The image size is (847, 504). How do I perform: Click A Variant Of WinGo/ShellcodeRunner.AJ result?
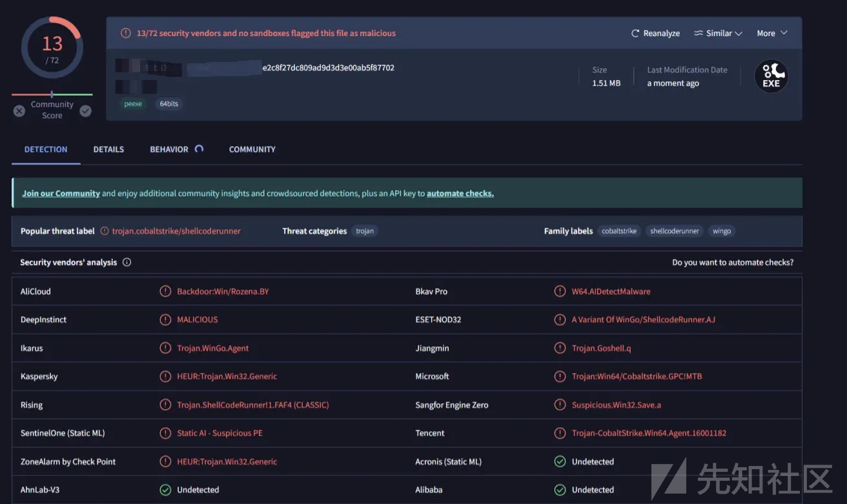pos(644,320)
